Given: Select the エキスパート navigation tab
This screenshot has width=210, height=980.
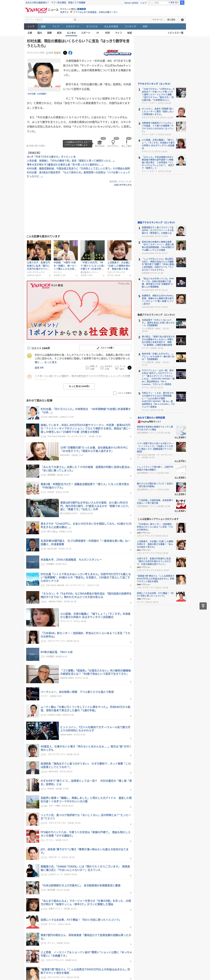Looking at the screenshot, I should 72,27.
